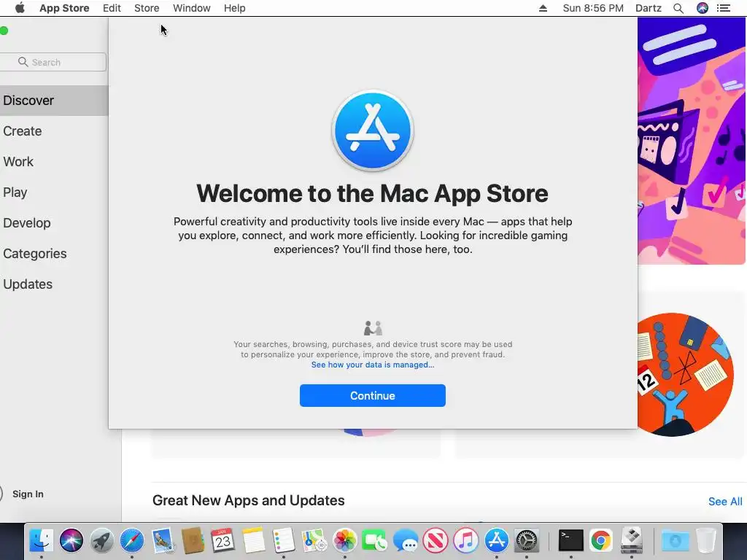Open System Preferences gear in Dock
The width and height of the screenshot is (747, 560).
point(527,541)
